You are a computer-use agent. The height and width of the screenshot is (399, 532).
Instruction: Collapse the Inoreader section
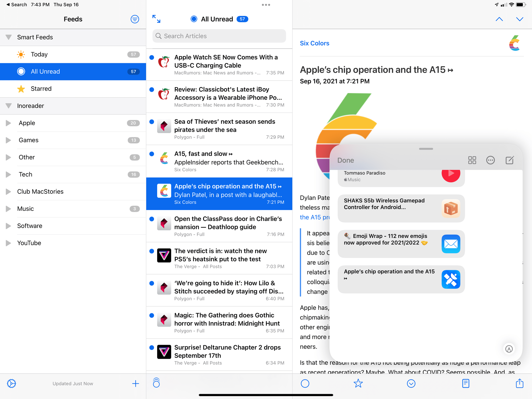9,106
